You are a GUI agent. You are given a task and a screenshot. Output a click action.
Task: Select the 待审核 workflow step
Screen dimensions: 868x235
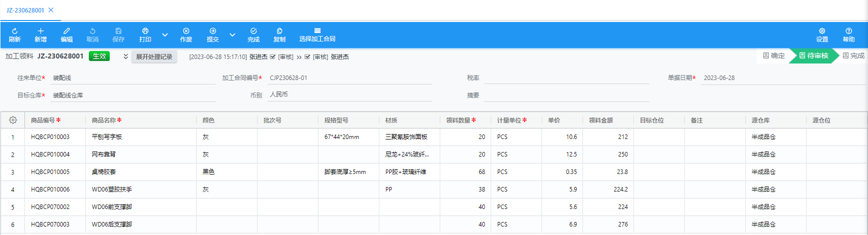pyautogui.click(x=814, y=55)
